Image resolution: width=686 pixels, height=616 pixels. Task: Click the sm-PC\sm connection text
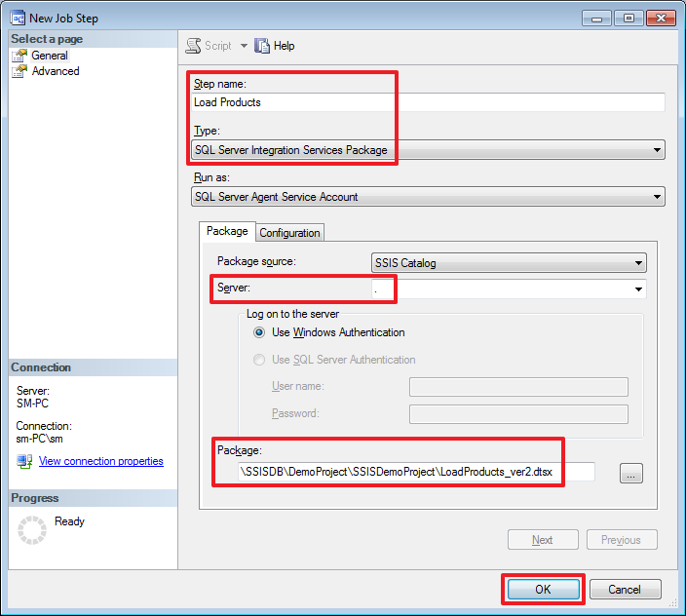point(39,439)
